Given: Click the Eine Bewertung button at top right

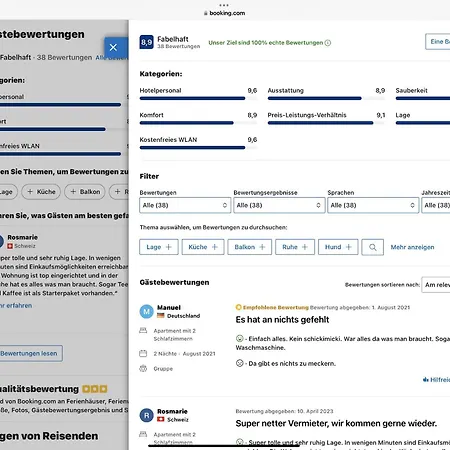Looking at the screenshot, I should pyautogui.click(x=438, y=42).
